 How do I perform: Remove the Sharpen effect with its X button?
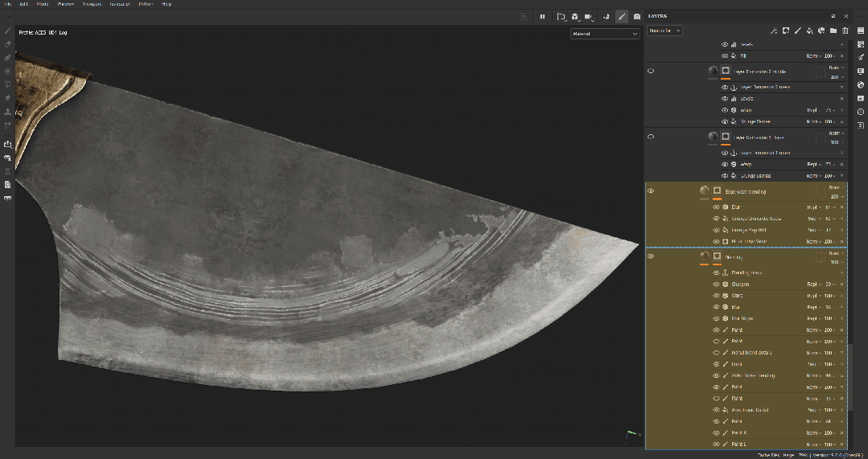coord(842,284)
